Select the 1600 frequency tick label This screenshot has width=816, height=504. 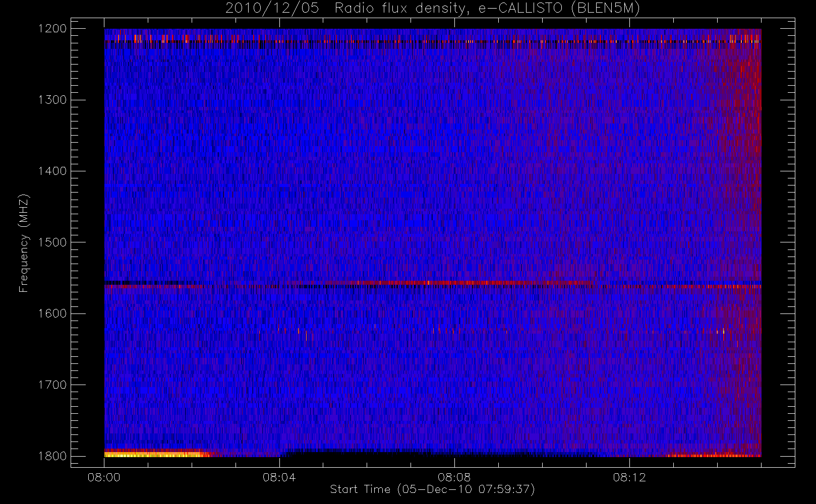tap(52, 313)
